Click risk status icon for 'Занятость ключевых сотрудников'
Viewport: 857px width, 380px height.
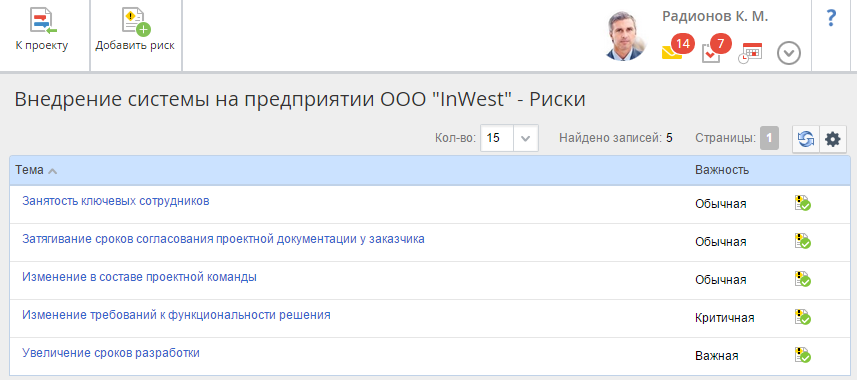click(802, 203)
